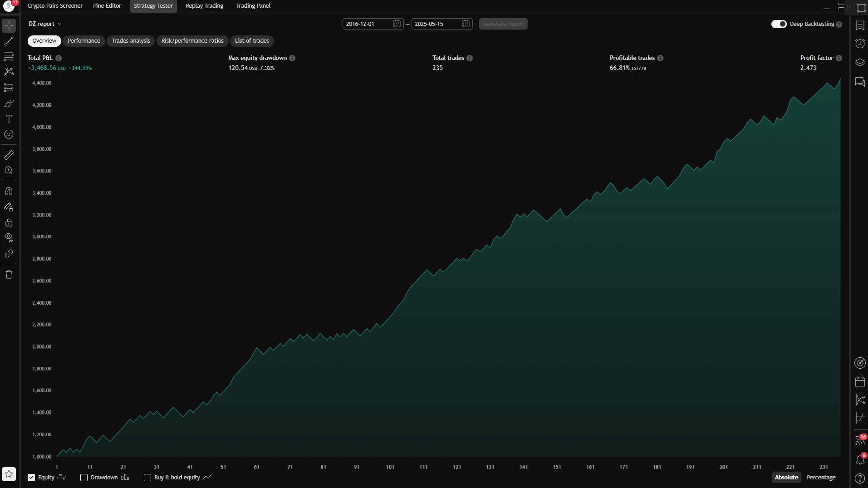Select the ruler measure tool

pos(9,155)
